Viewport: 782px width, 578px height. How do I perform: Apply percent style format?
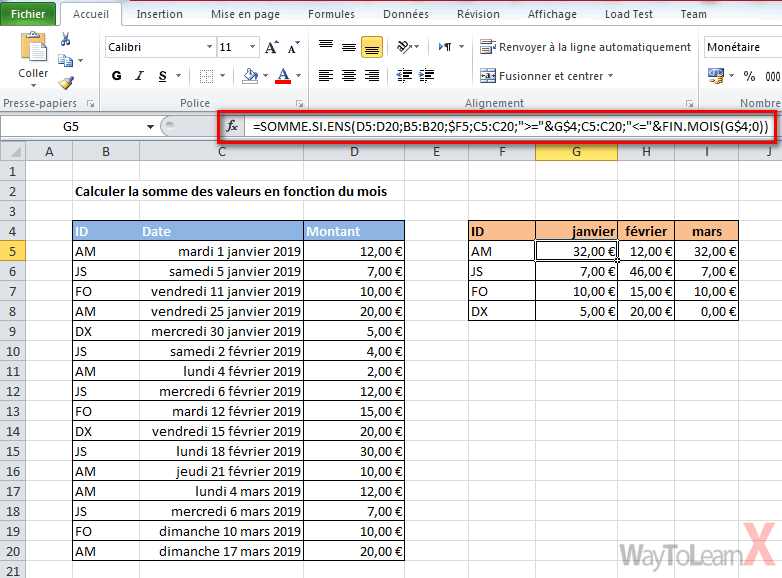[x=749, y=76]
